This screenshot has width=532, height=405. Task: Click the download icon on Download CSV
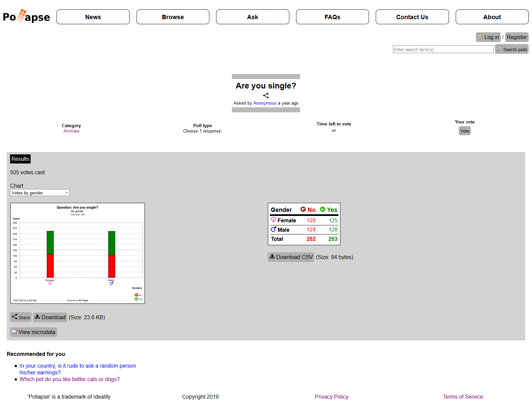click(x=272, y=256)
